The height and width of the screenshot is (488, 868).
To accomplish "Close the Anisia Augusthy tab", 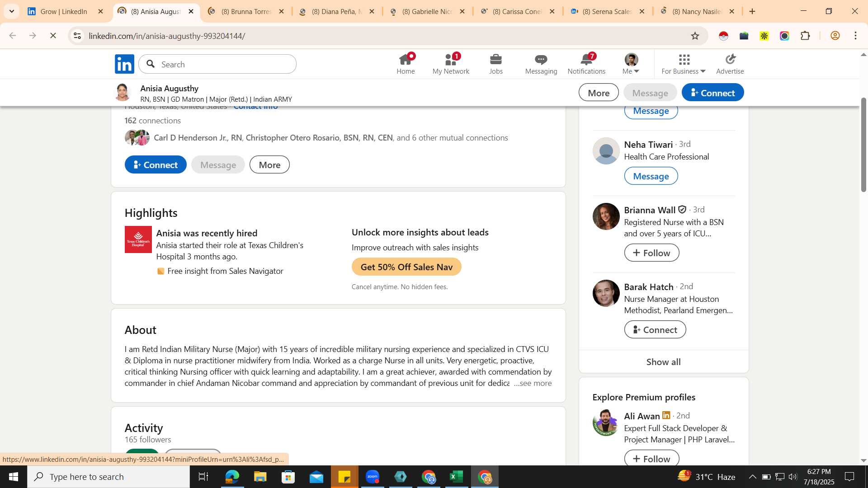I will tap(191, 11).
